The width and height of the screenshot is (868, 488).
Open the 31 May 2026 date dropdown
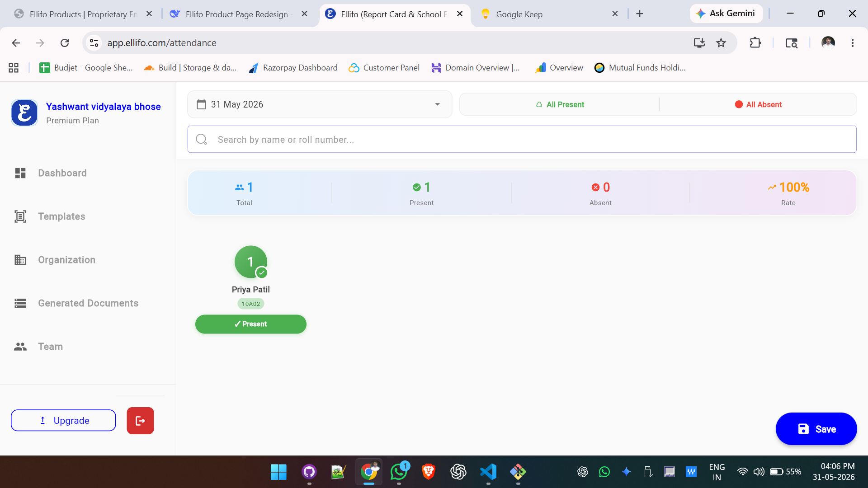(x=320, y=104)
